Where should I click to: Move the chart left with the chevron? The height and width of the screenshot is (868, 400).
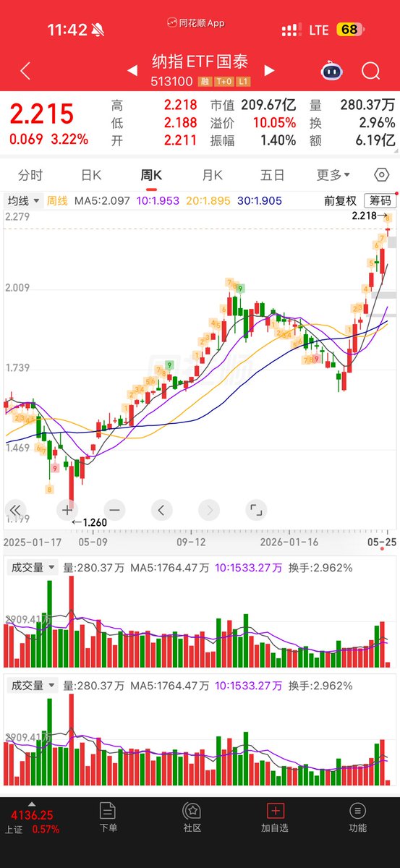coord(161,510)
